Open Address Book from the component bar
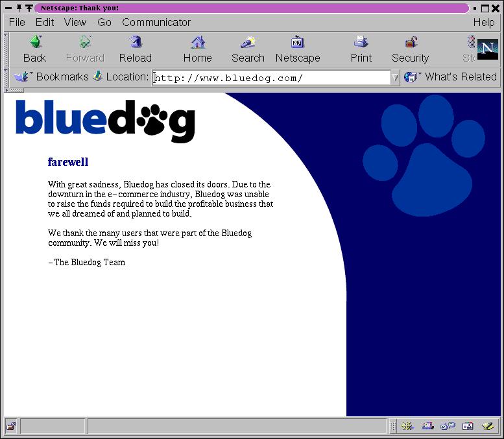This screenshot has height=439, width=504. click(468, 427)
